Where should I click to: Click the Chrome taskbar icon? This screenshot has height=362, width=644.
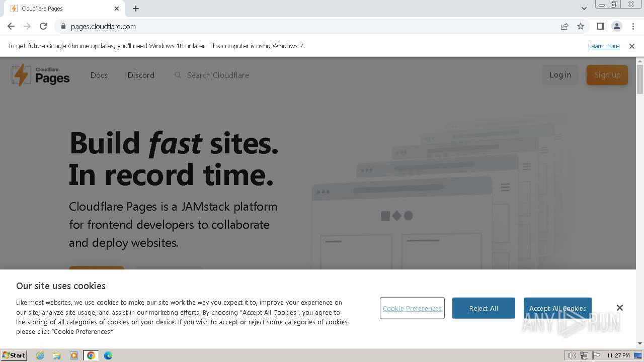pos(91,355)
